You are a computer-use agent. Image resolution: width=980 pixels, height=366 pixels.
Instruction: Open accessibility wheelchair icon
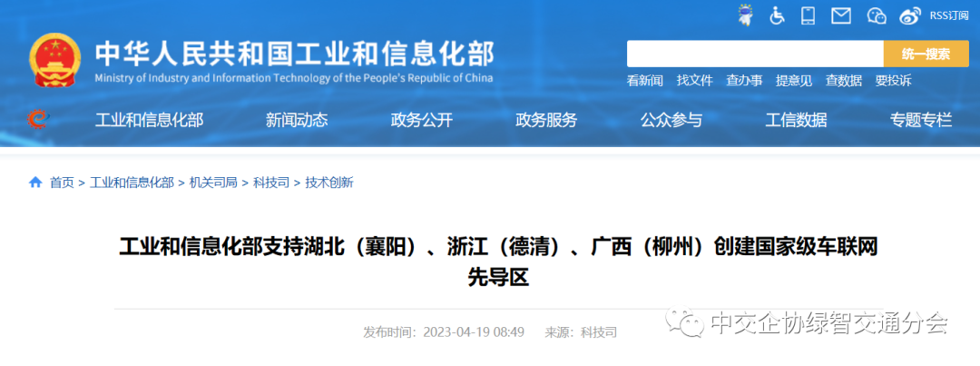(x=777, y=15)
